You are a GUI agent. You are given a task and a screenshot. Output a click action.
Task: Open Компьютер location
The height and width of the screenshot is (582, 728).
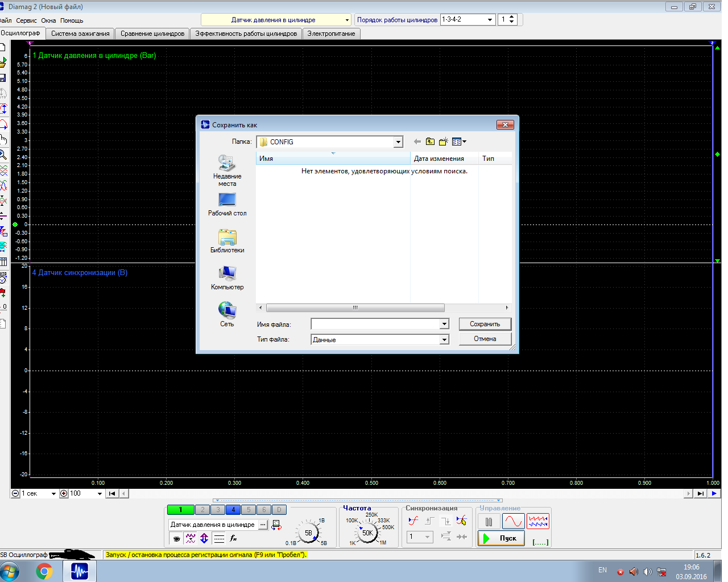227,278
